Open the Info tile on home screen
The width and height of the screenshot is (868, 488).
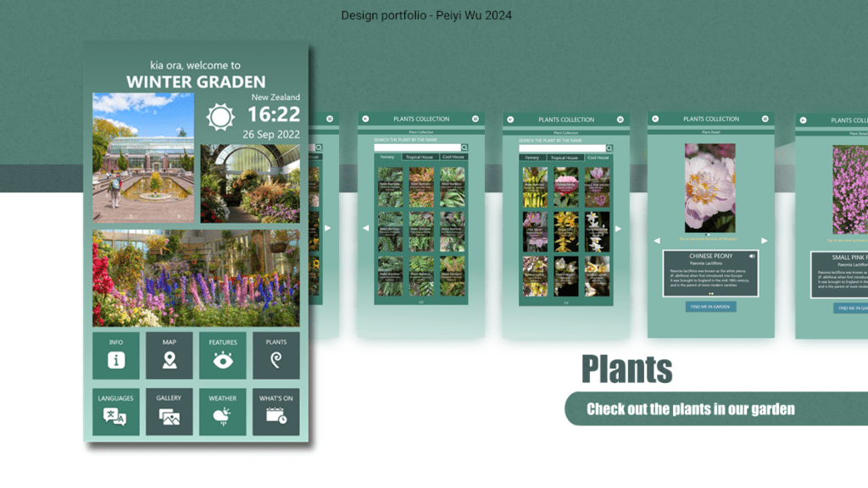pos(116,355)
